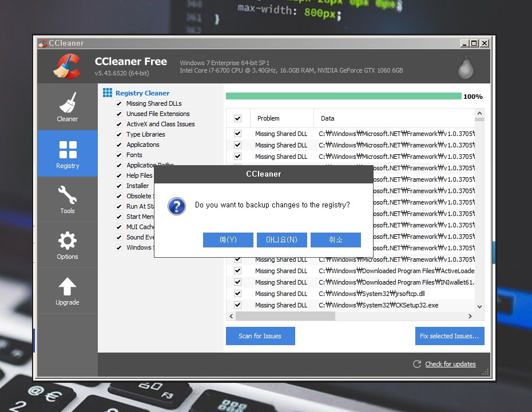Click the green scan progress bar
The image size is (532, 412).
344,96
